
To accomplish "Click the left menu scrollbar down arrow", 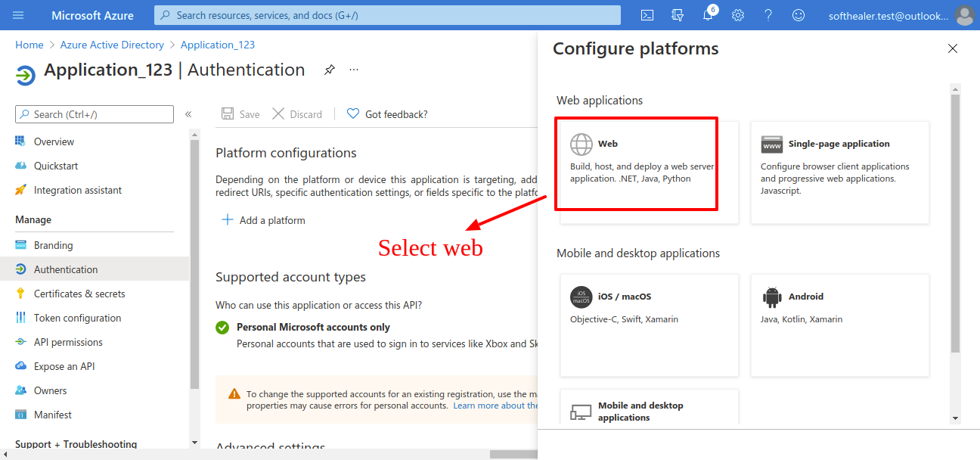I will (x=194, y=442).
